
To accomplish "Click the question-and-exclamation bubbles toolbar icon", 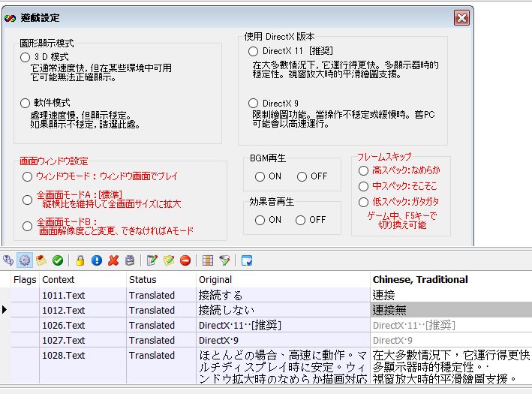I will (x=8, y=260).
